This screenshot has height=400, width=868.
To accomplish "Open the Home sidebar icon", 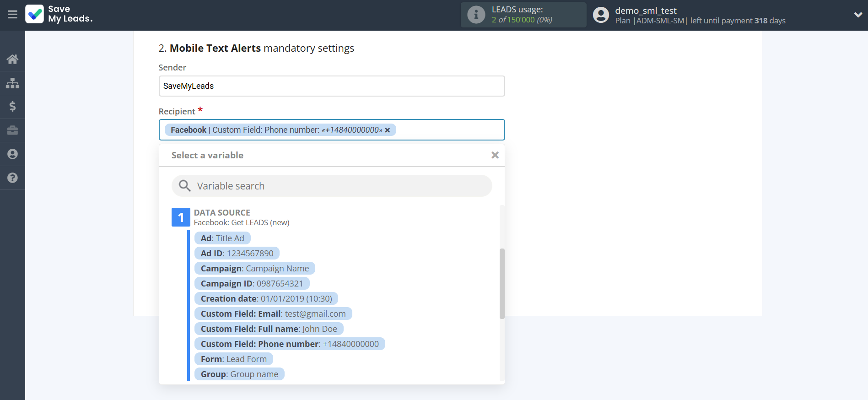I will [x=12, y=59].
